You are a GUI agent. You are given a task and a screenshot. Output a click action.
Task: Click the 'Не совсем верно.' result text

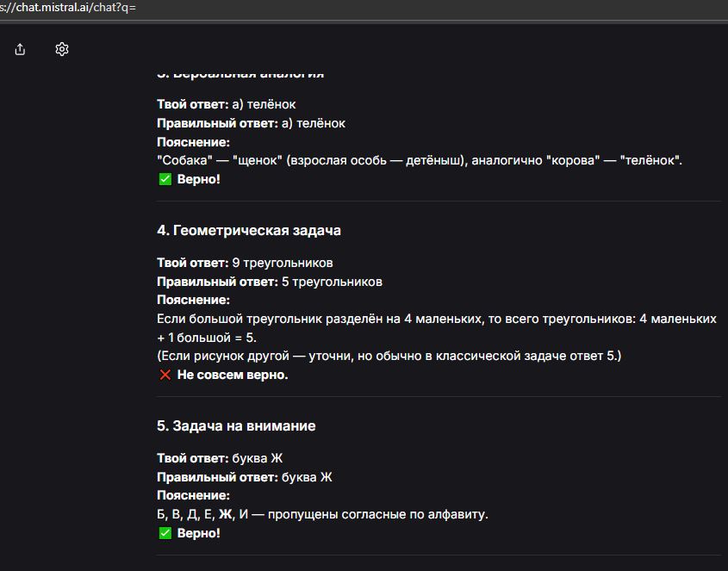[233, 375]
